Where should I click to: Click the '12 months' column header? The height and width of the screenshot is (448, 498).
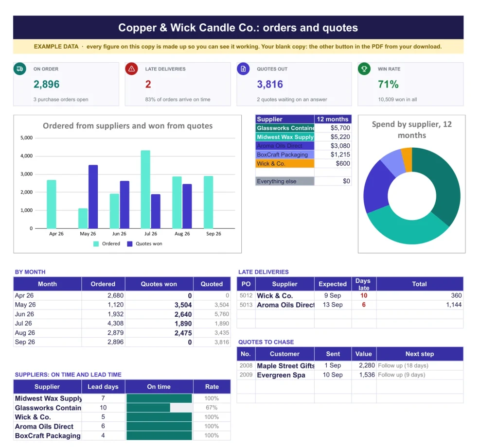coord(333,119)
